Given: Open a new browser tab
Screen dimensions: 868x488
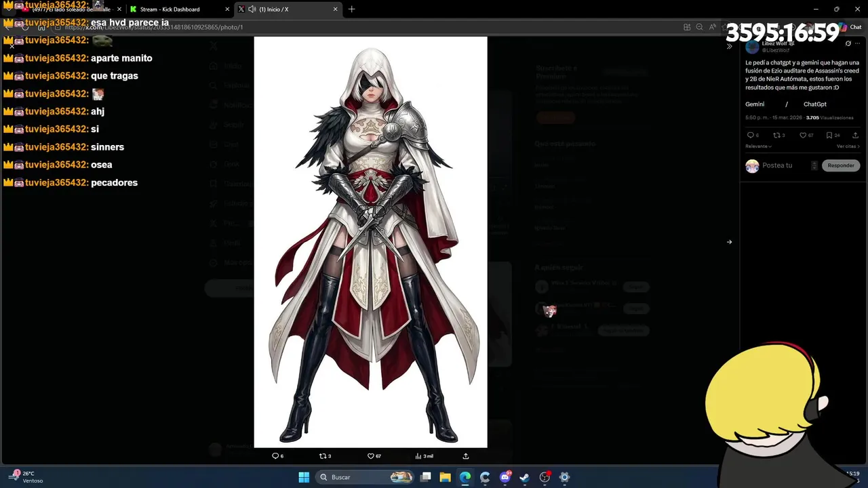Looking at the screenshot, I should tap(351, 9).
